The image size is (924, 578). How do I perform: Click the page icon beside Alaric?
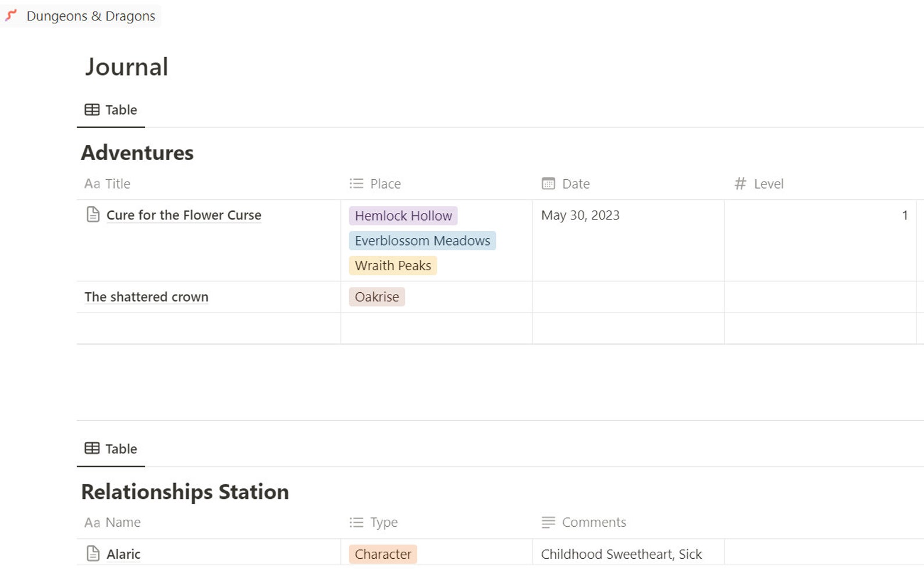[93, 554]
